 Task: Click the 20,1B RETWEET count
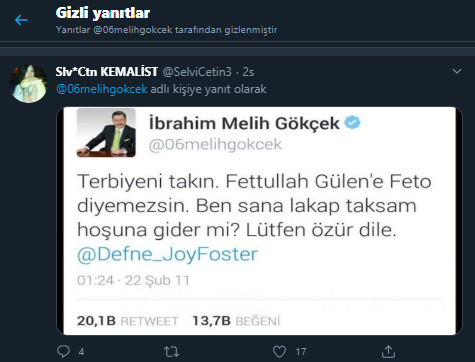click(x=128, y=321)
